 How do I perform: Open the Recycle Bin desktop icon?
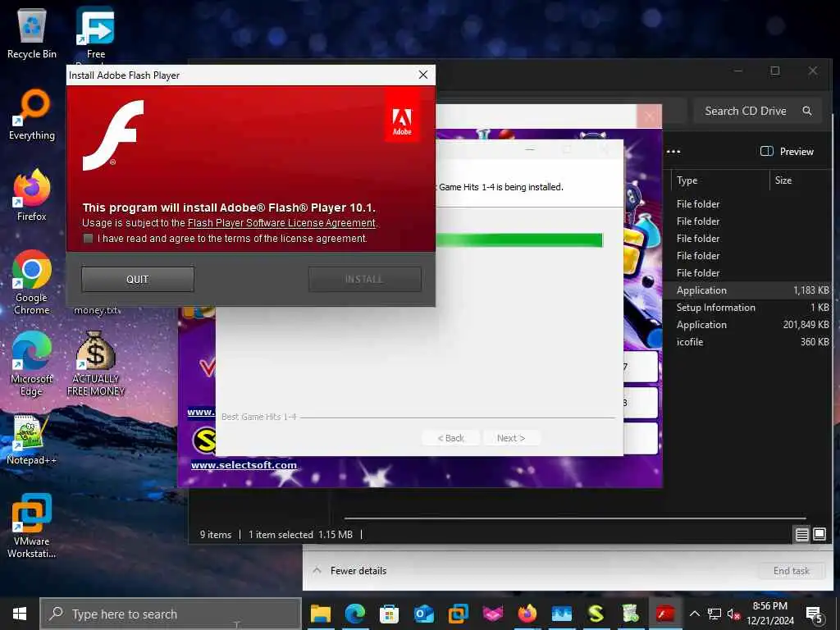click(32, 33)
